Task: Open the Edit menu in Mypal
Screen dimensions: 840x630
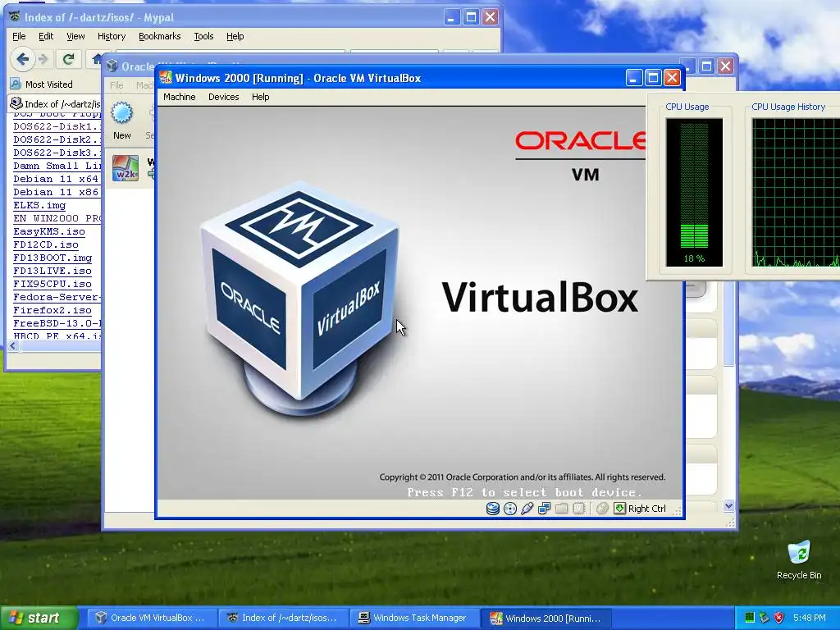Action: pyautogui.click(x=46, y=36)
